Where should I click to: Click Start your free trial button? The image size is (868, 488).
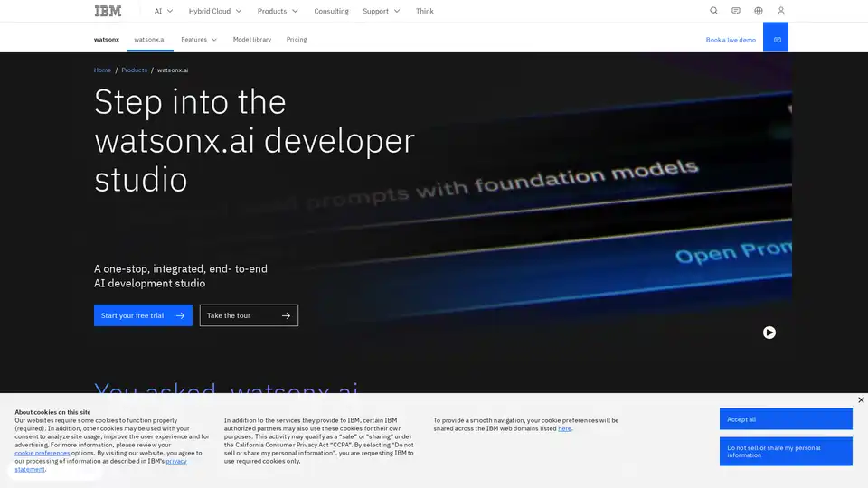143,315
